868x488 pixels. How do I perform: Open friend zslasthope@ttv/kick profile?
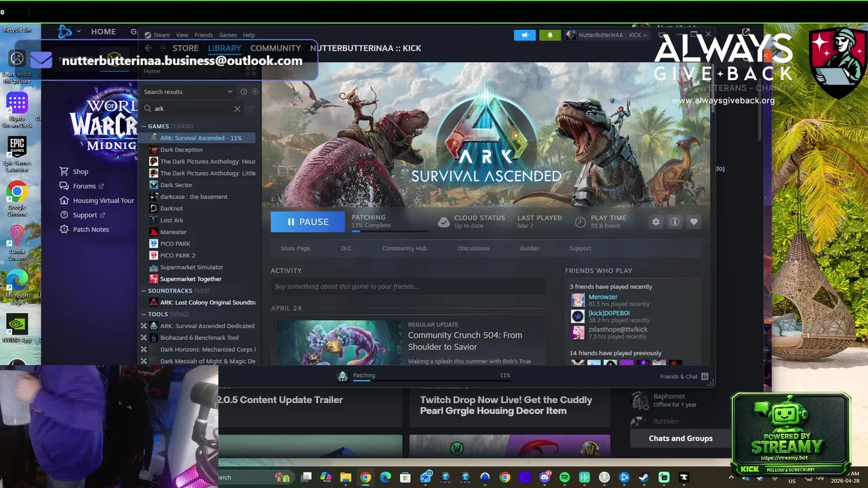click(618, 329)
